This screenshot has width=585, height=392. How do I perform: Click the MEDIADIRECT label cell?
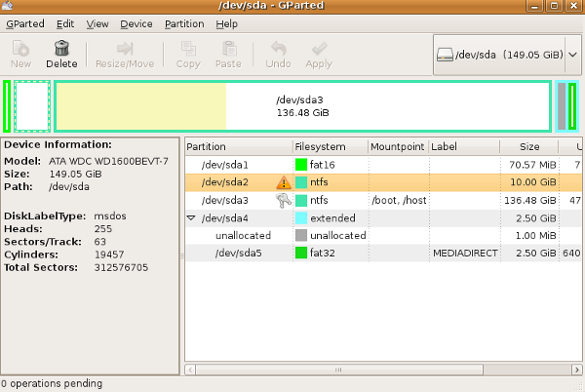coord(465,254)
